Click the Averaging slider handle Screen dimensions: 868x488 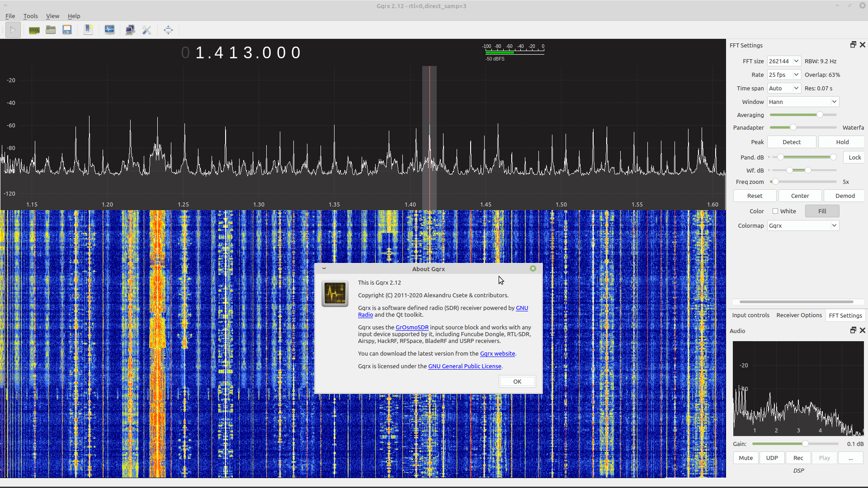820,115
